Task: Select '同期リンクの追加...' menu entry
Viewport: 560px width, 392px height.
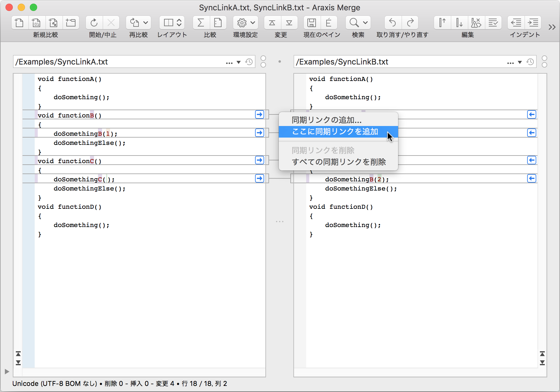Action: click(x=326, y=120)
